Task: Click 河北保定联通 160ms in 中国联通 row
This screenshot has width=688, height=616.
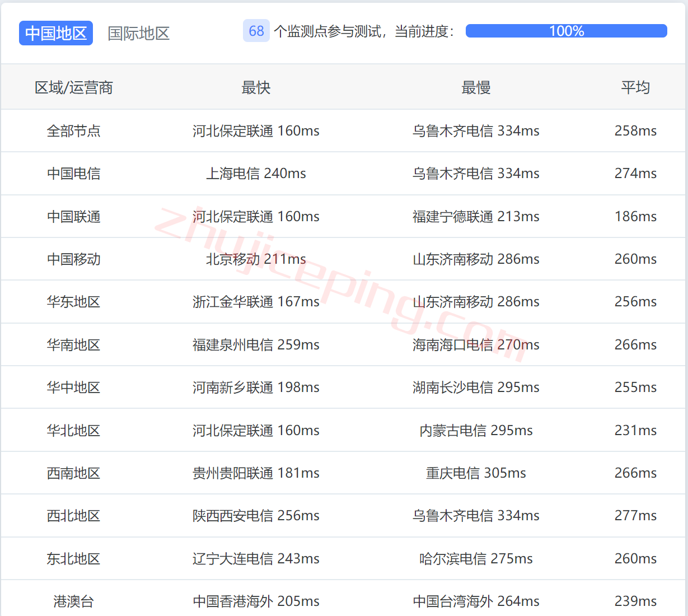Action: (256, 216)
